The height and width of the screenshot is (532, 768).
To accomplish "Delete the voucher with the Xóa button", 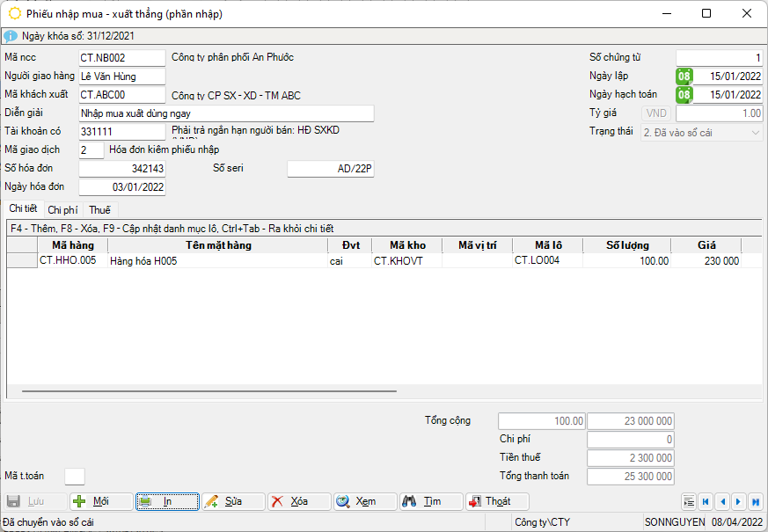I will (x=299, y=501).
